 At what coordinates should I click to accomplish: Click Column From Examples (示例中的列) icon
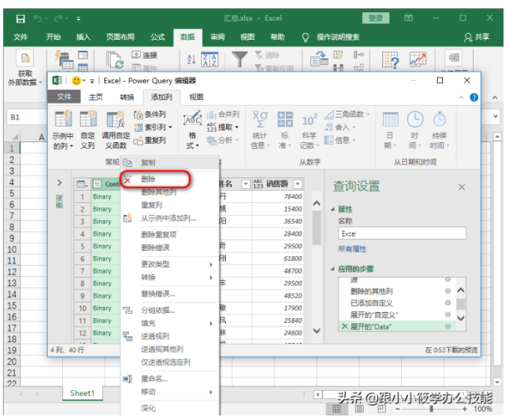coord(63,118)
